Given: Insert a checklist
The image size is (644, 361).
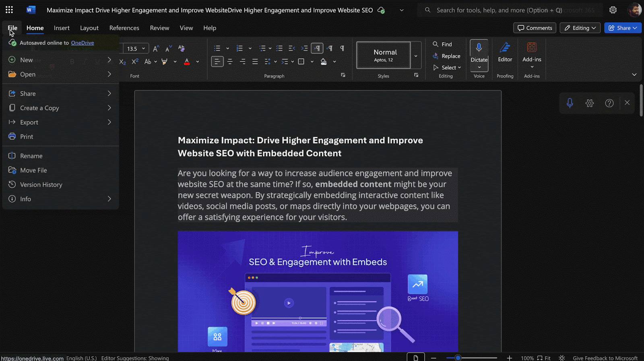Looking at the screenshot, I should coord(279,49).
